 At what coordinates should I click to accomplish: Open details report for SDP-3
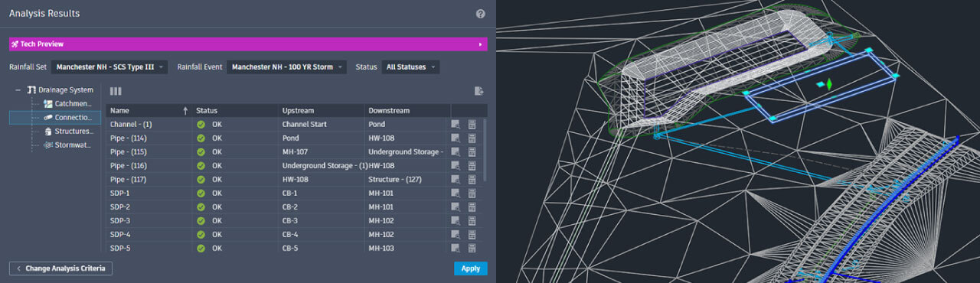click(472, 220)
